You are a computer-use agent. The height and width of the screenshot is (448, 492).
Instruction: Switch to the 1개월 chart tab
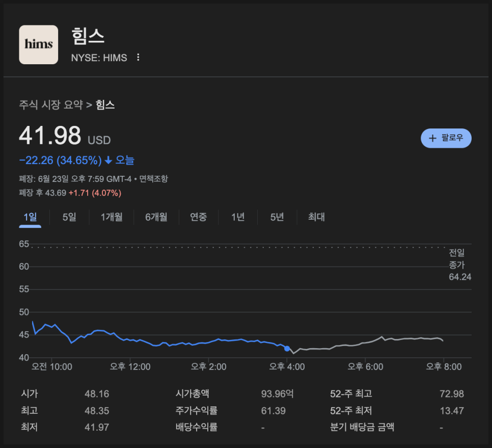(x=112, y=217)
